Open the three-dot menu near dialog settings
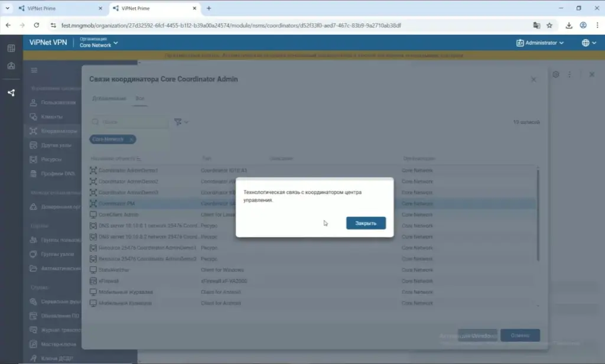The height and width of the screenshot is (364, 605). point(569,74)
